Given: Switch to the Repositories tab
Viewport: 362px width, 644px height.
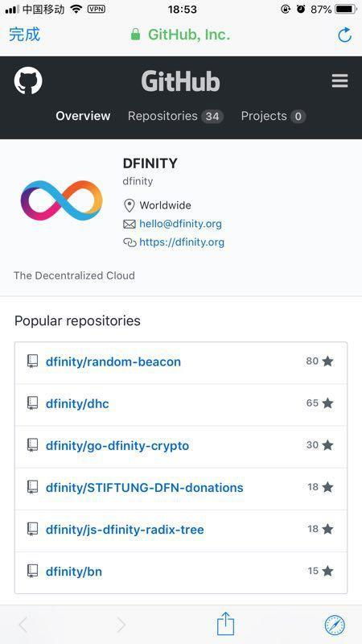Looking at the screenshot, I should [x=175, y=116].
